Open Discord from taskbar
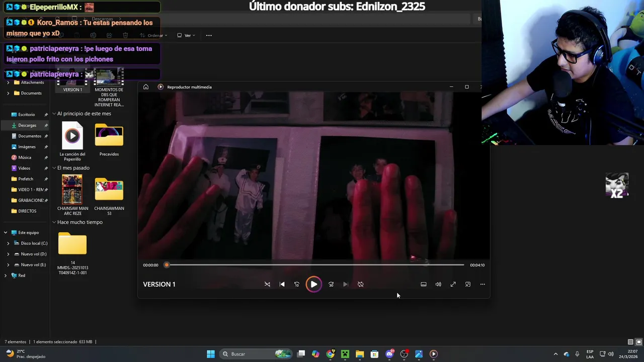The image size is (644, 362). tap(389, 354)
